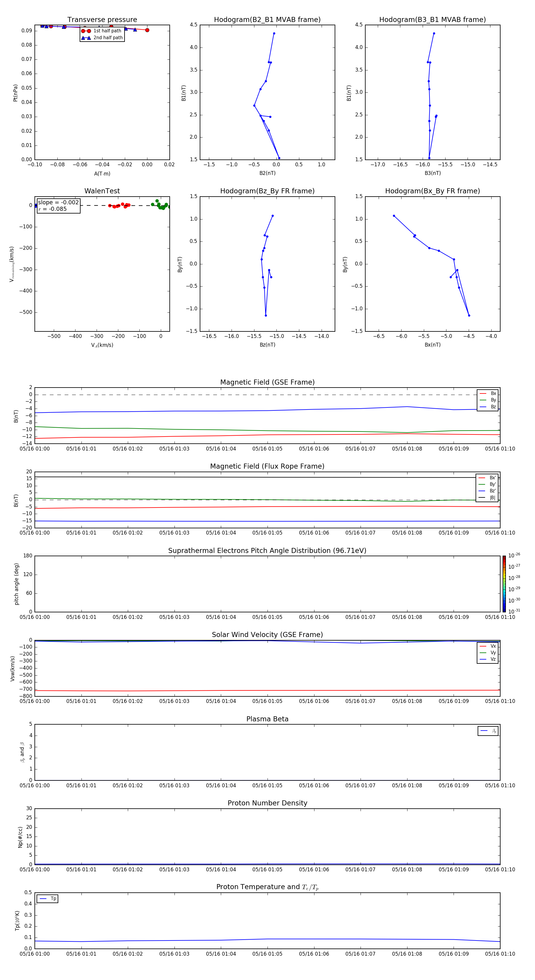Click the 'Bx' legend entry in GSE plot
The width and height of the screenshot is (535, 980).
pos(488,393)
